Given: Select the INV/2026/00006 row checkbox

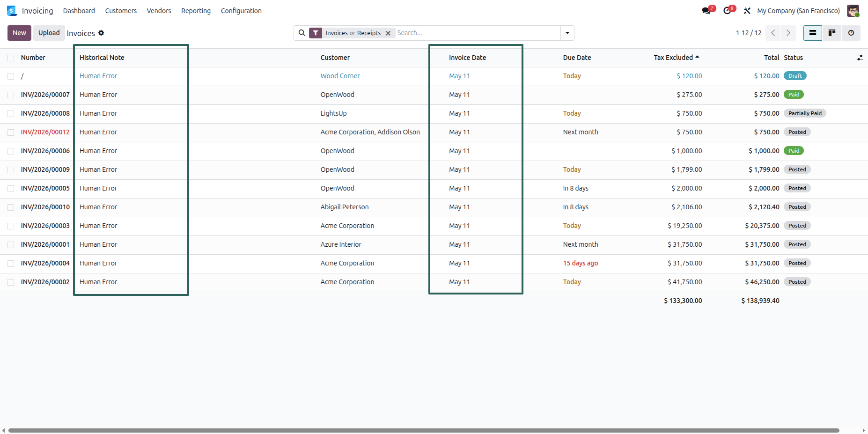Looking at the screenshot, I should (11, 151).
